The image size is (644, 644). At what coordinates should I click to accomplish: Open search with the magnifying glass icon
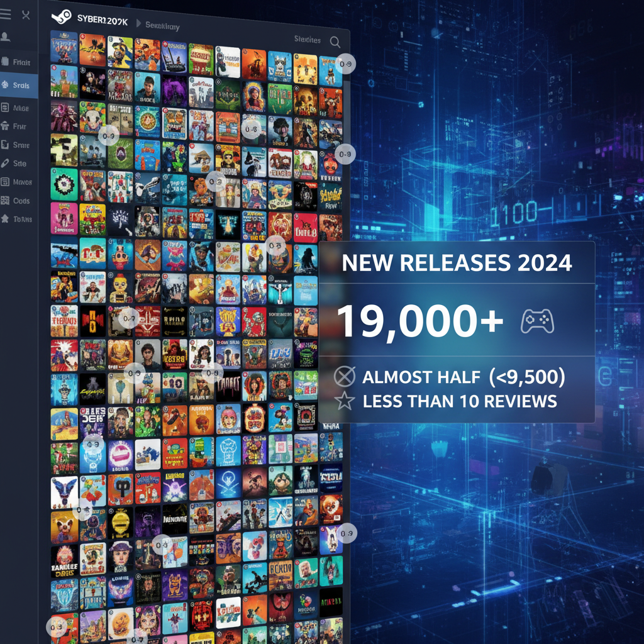point(335,42)
